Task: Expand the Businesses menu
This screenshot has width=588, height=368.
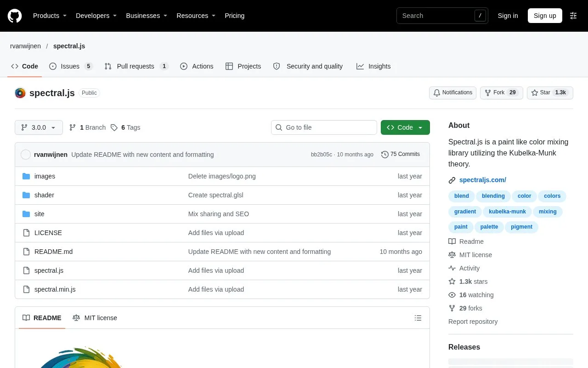Action: (147, 16)
